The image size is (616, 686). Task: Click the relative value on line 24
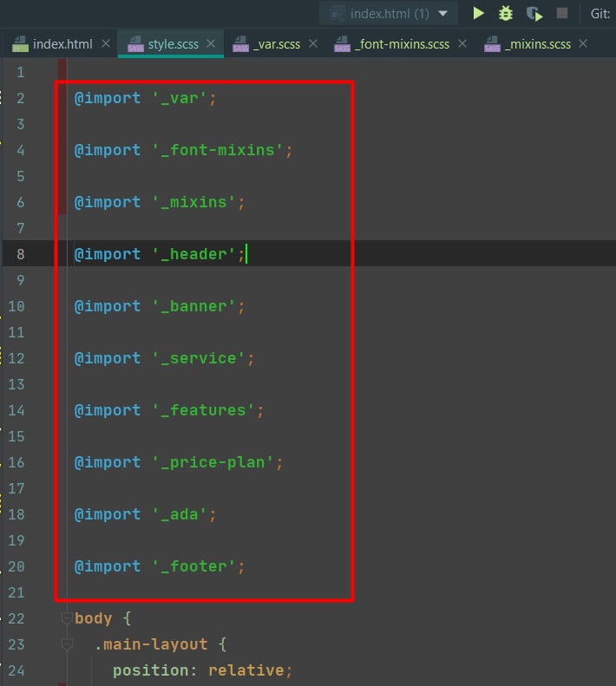pos(246,670)
